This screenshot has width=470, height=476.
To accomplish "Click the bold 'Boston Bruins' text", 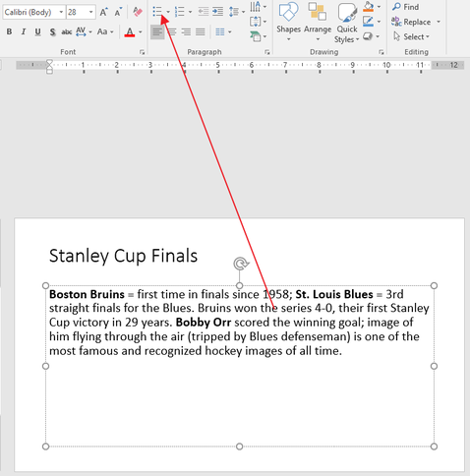I will [x=87, y=294].
